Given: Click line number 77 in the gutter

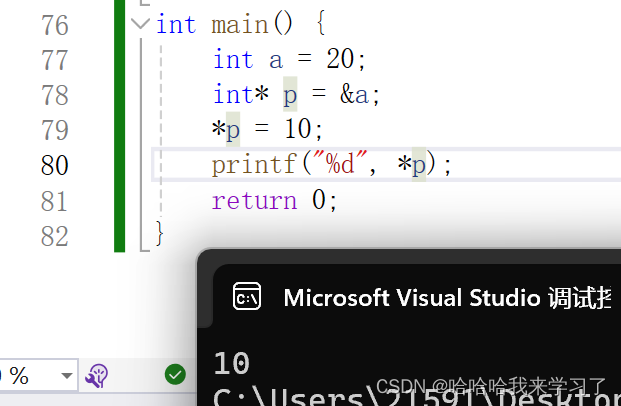Looking at the screenshot, I should (55, 60).
